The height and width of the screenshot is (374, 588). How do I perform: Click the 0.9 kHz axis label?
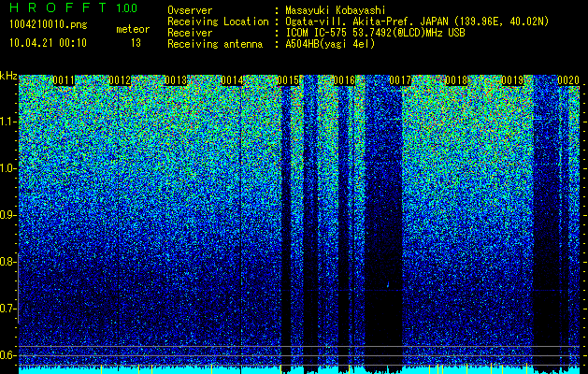click(7, 215)
